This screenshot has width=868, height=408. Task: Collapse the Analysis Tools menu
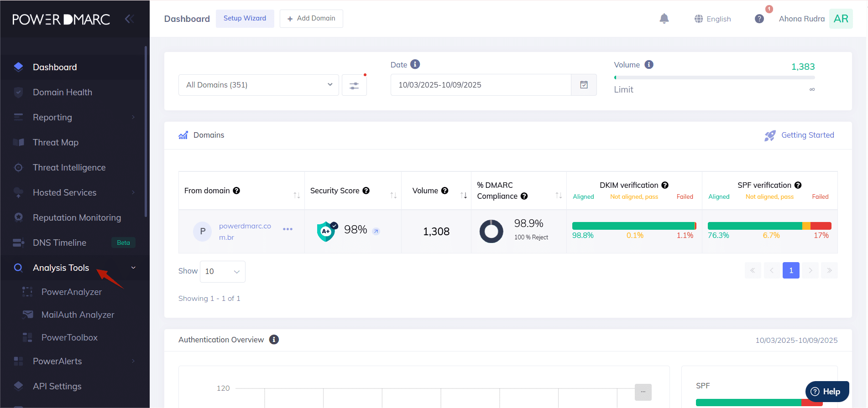(x=133, y=268)
